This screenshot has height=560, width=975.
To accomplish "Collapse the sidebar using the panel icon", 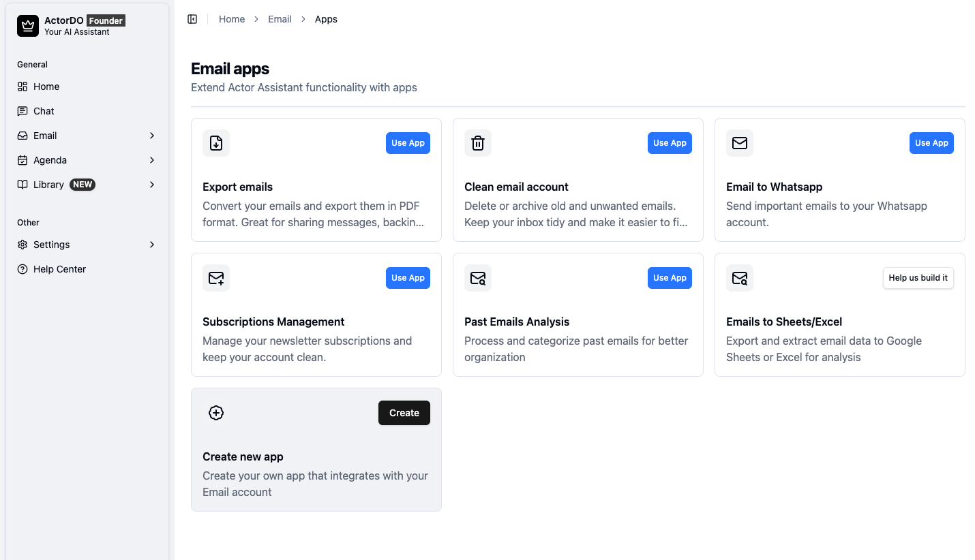I will (x=192, y=19).
